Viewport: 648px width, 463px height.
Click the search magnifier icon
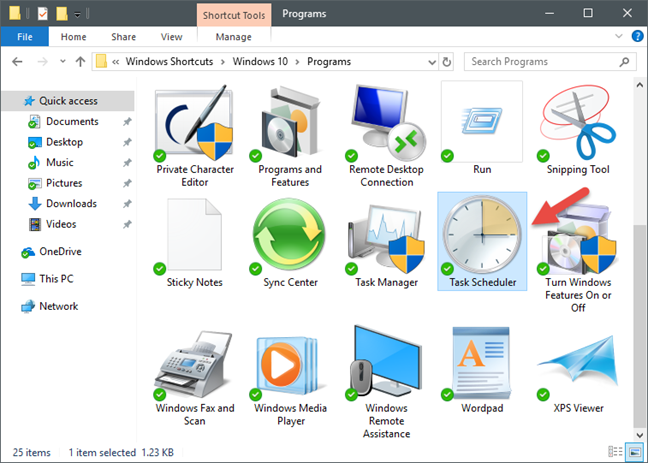click(624, 62)
